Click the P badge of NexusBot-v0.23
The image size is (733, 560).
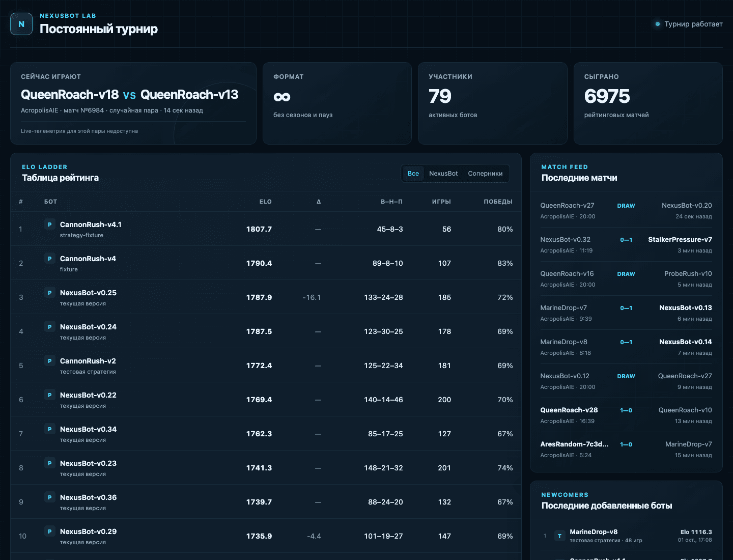point(49,463)
